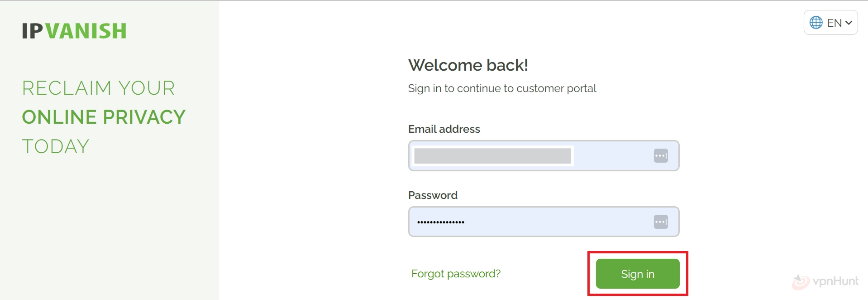868x300 pixels.
Task: Click the vpnHunt swirl watermark icon
Action: coord(800,282)
